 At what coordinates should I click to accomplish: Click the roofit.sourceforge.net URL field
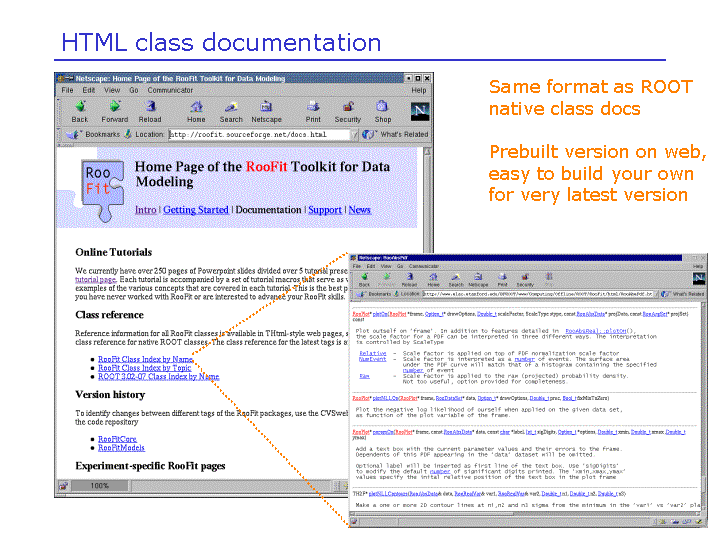(x=259, y=135)
